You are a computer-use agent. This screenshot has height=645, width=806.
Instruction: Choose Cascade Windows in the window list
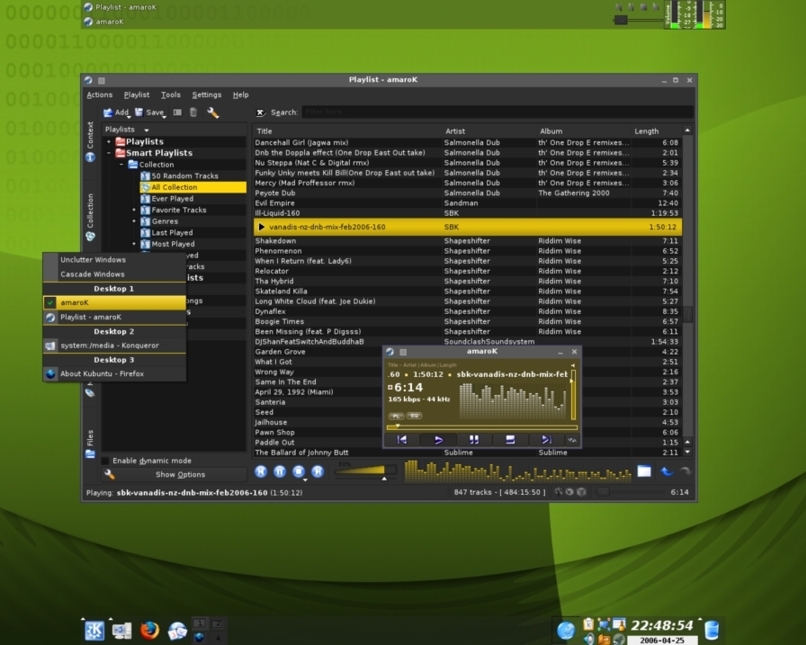[114, 274]
